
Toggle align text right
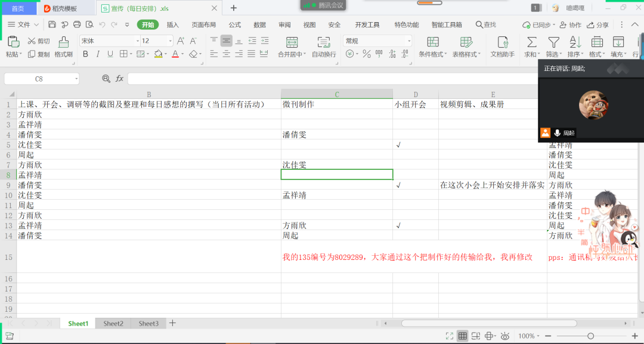(239, 54)
